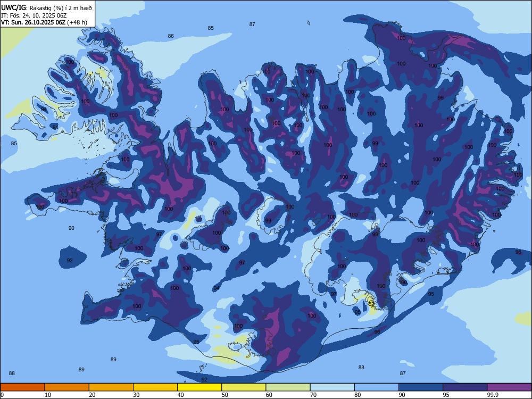Click the '20' legend tick label
This screenshot has height=399, width=532.
[92, 395]
